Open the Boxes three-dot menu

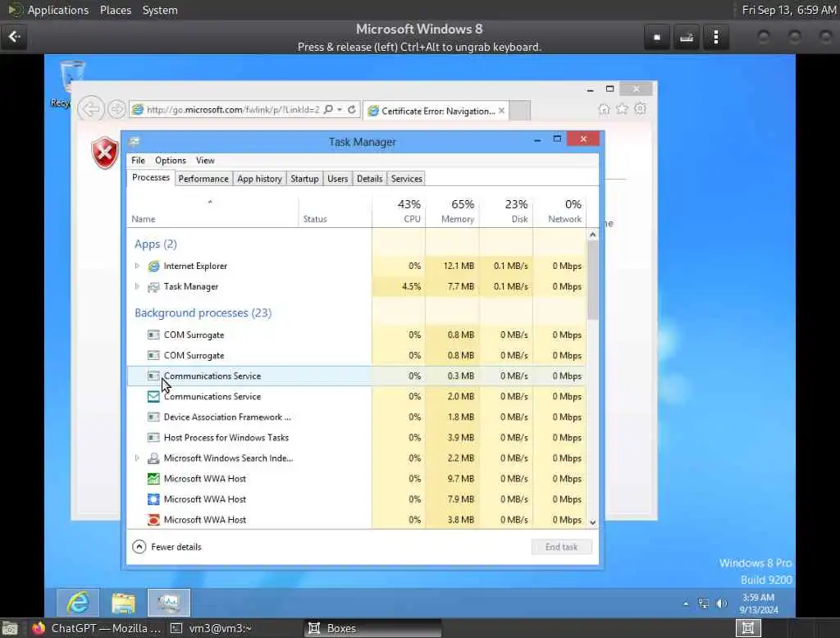coord(716,37)
